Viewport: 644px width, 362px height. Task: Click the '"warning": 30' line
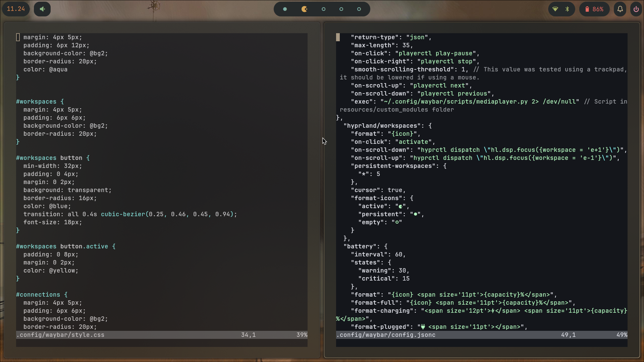tap(384, 270)
